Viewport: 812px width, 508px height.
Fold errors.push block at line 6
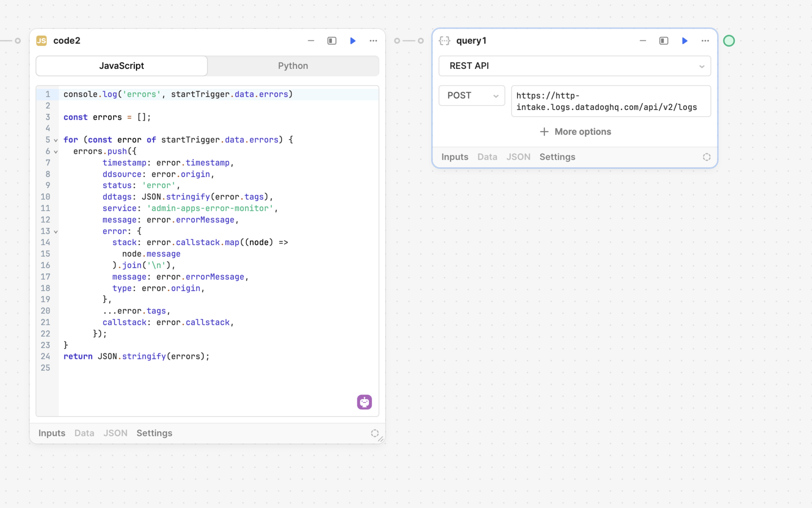point(56,152)
